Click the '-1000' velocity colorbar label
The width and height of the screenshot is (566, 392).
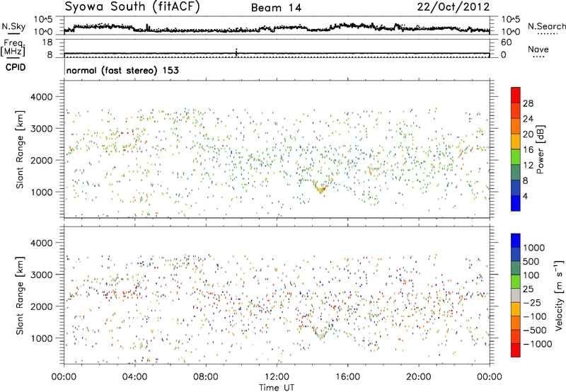538,344
